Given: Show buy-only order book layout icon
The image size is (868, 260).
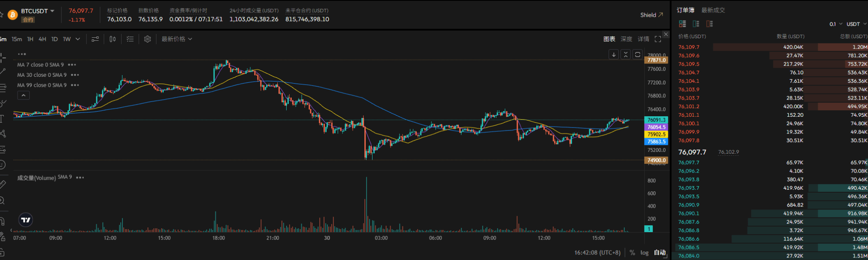Looking at the screenshot, I should point(696,24).
